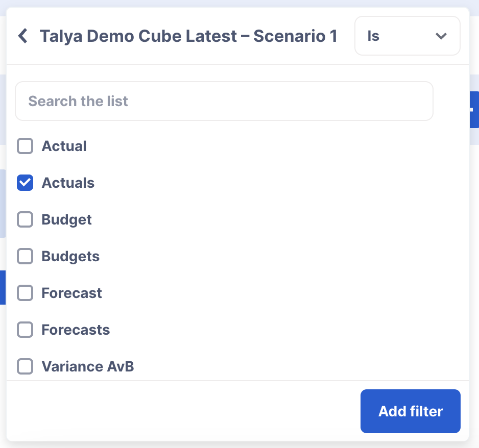Open the 'Is' condition dropdown
Screen dimensions: 479x448
[x=407, y=36]
